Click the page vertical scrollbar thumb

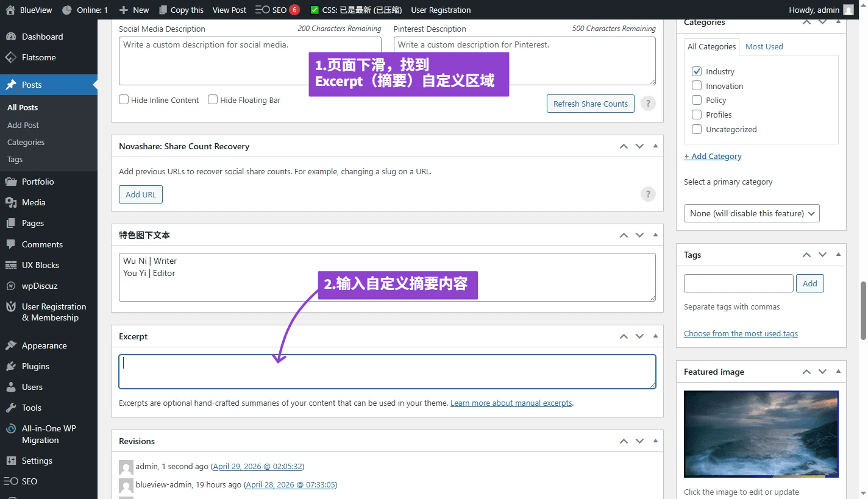tap(863, 311)
